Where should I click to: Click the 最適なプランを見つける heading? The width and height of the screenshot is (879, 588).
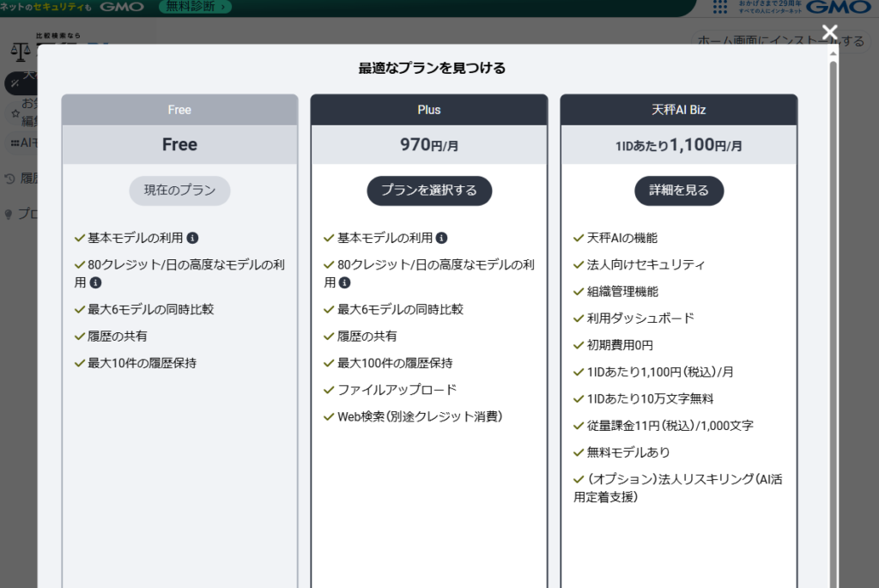[x=433, y=69]
